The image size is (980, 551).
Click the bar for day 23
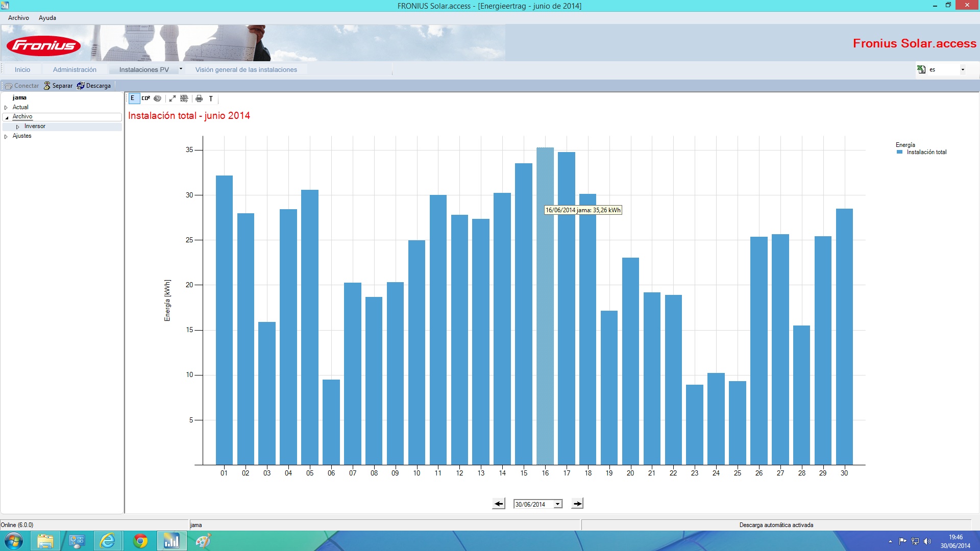(x=695, y=424)
